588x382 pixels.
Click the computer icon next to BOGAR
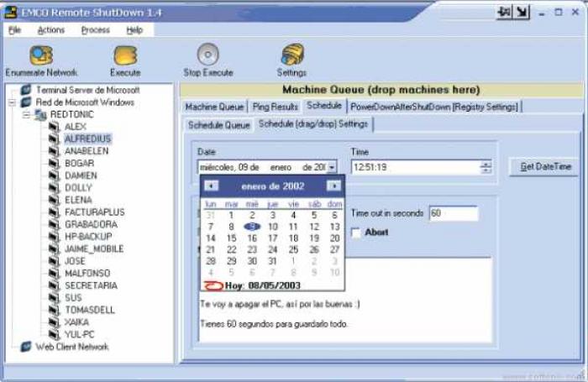pos(54,164)
